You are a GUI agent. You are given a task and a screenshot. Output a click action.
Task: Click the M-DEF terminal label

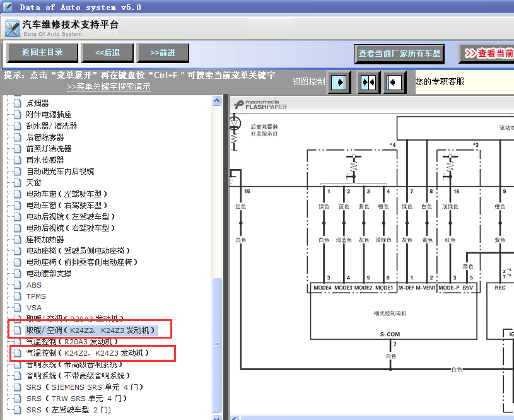coord(407,288)
